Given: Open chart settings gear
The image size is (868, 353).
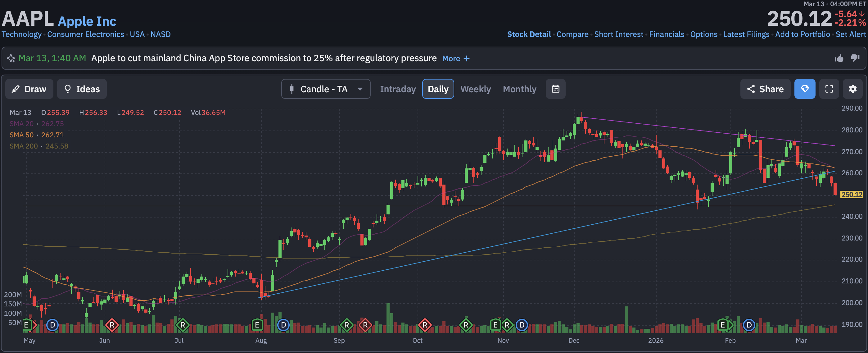Looking at the screenshot, I should [852, 89].
